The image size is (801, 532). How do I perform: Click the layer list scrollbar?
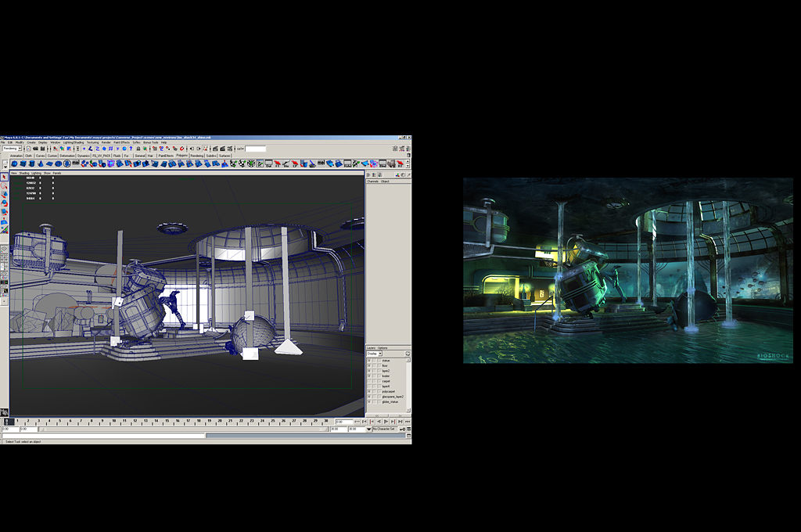pos(408,386)
